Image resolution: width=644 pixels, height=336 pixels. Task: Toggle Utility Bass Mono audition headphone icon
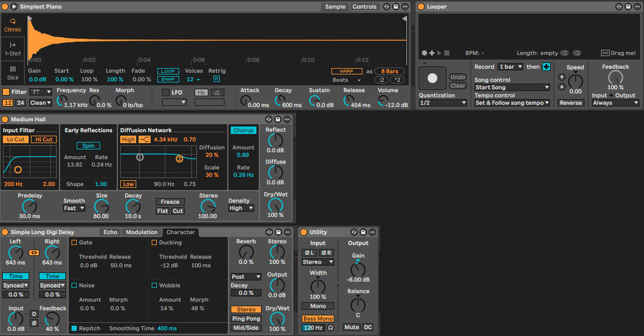tap(331, 328)
